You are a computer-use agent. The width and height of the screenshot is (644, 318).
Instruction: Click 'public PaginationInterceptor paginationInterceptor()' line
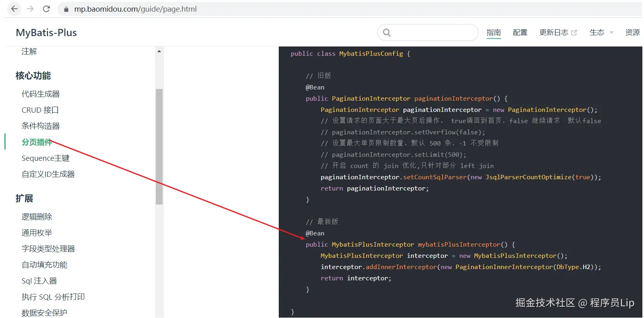point(407,98)
